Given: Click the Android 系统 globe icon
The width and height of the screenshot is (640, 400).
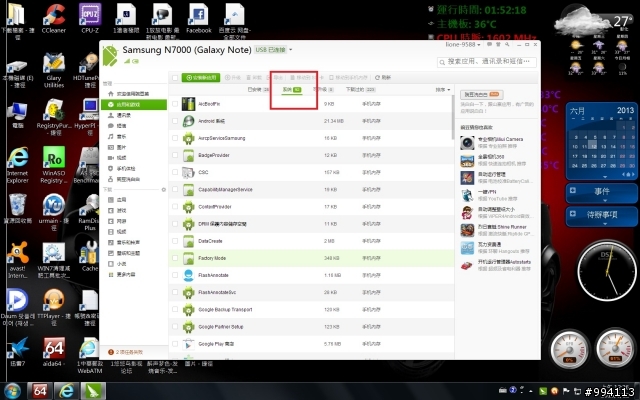Looking at the screenshot, I should [x=188, y=121].
